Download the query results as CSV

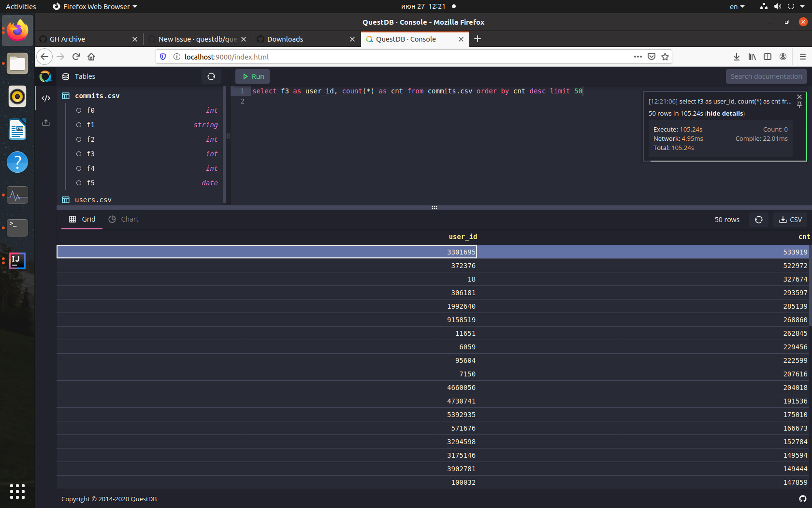[x=791, y=219]
